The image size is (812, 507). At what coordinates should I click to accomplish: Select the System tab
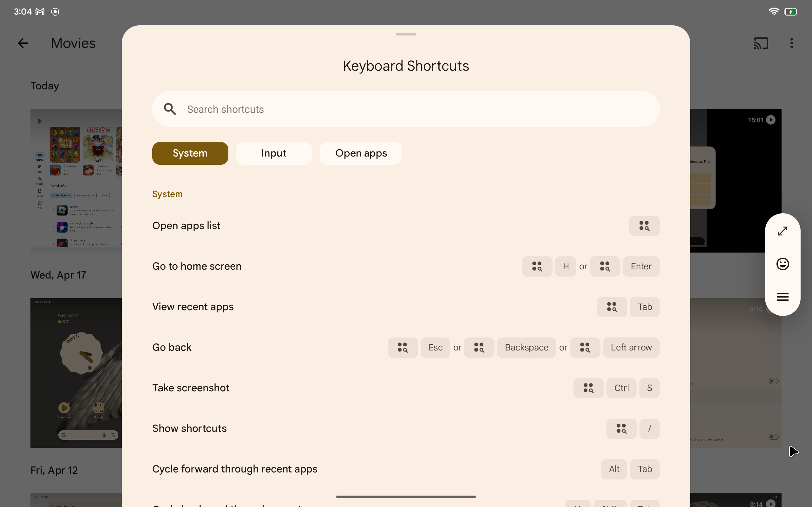(x=190, y=153)
